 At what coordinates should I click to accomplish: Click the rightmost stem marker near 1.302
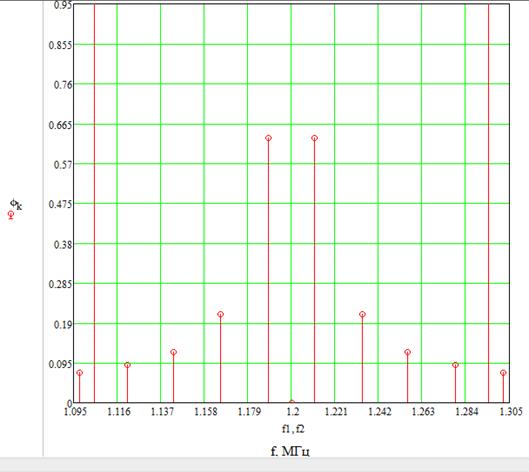[x=503, y=373]
